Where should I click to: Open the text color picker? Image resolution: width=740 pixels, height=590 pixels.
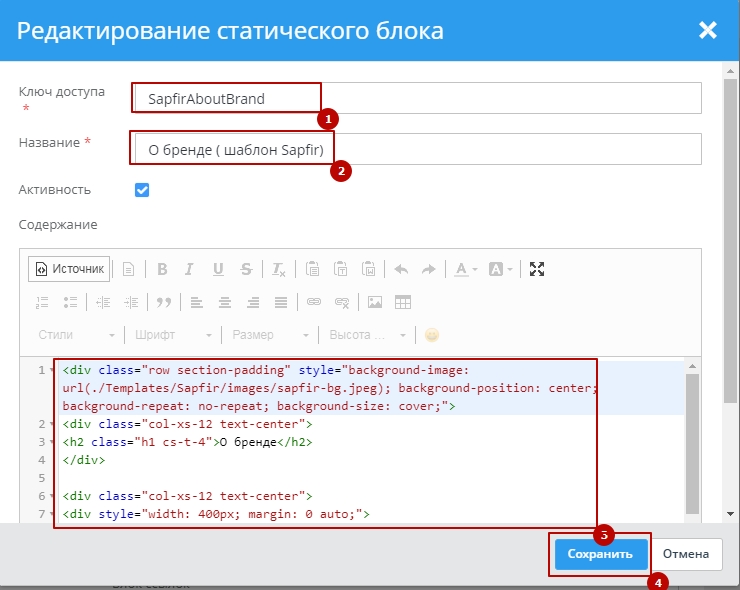point(465,269)
